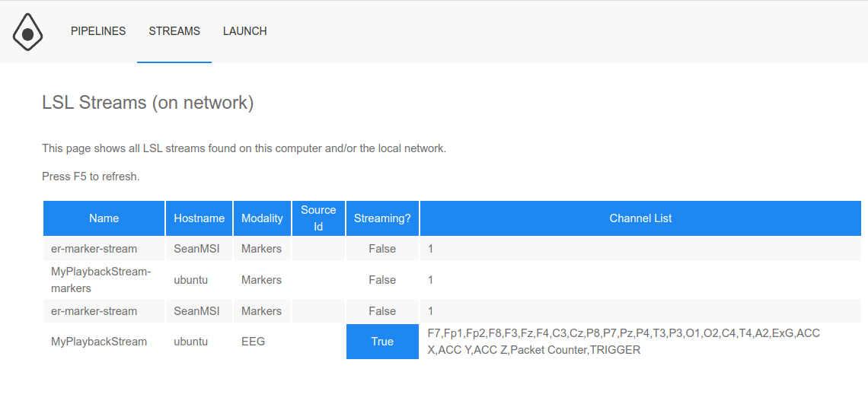
Task: Click the LSL Streams page heading
Action: pos(148,103)
